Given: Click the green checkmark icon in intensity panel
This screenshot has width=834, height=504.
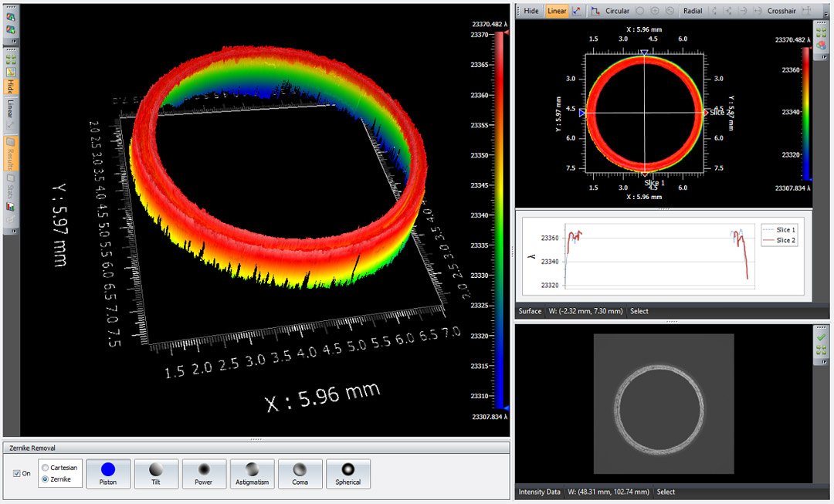Looking at the screenshot, I should pos(821,337).
